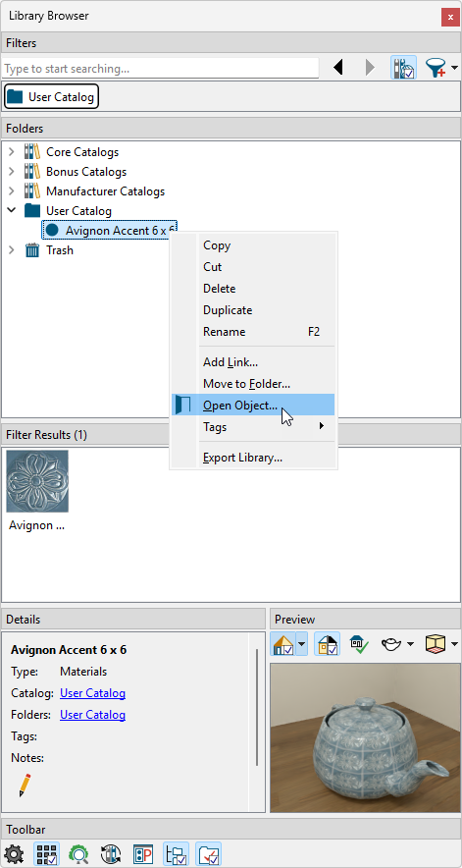The width and height of the screenshot is (462, 868).
Task: Choose Duplicate from the context menu
Action: tap(253, 310)
